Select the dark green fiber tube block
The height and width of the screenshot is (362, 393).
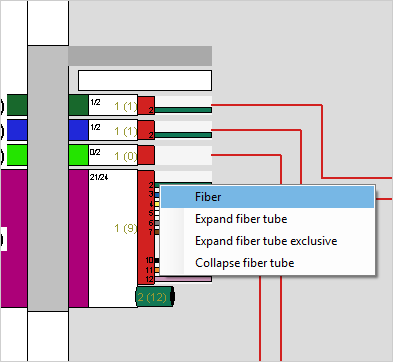(79, 105)
